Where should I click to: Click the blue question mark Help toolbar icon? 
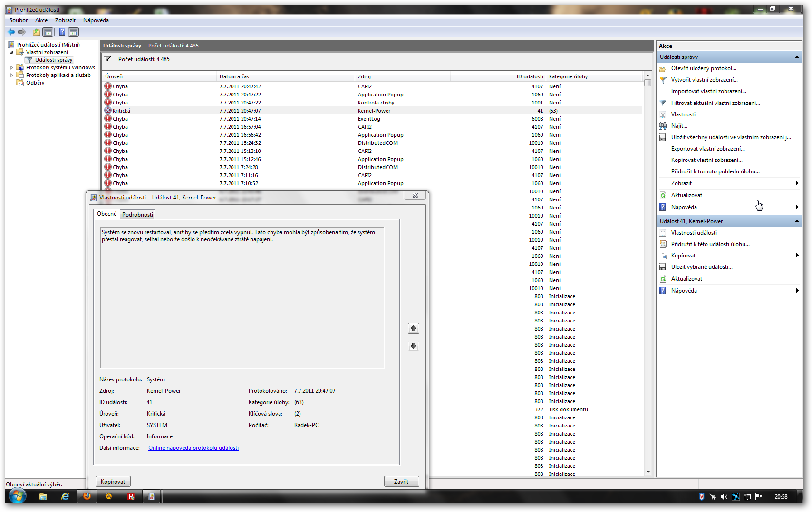[x=62, y=32]
